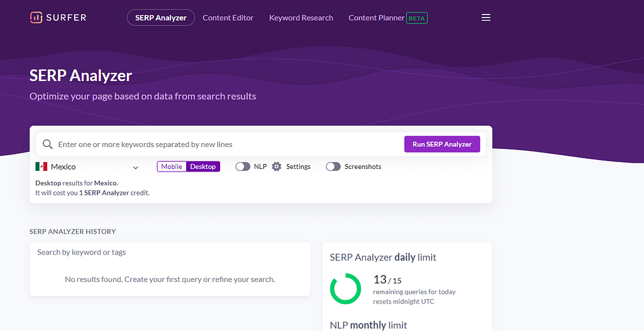The width and height of the screenshot is (644, 331).
Task: Open Settings gear icon
Action: point(277,166)
